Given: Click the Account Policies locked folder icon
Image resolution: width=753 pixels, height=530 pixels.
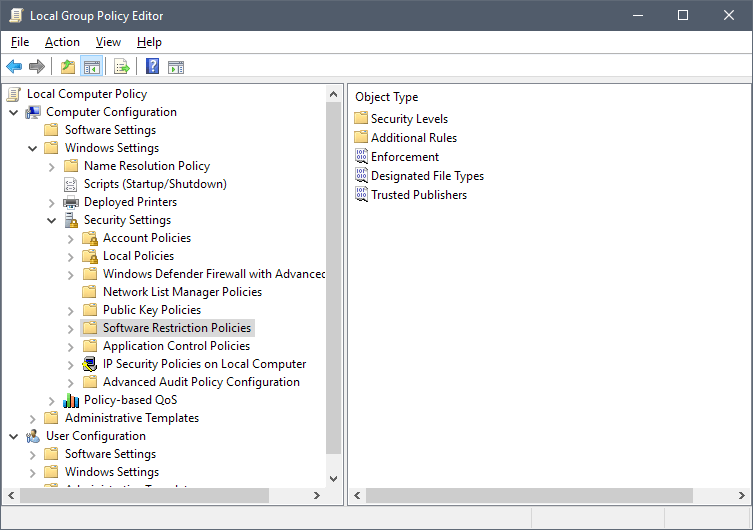Looking at the screenshot, I should (90, 238).
